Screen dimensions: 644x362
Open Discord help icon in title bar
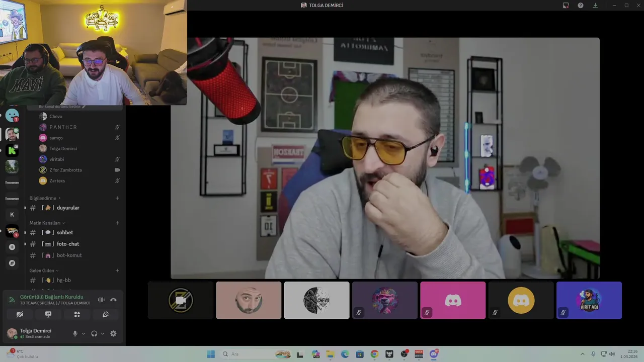click(x=581, y=5)
